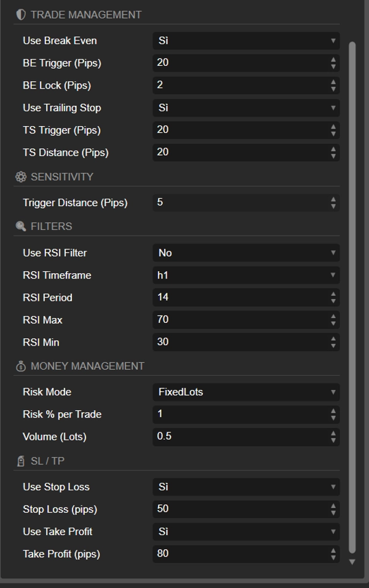Viewport: 369px width, 588px height.
Task: Open the Use Take Profit dropdown
Action: click(x=245, y=531)
